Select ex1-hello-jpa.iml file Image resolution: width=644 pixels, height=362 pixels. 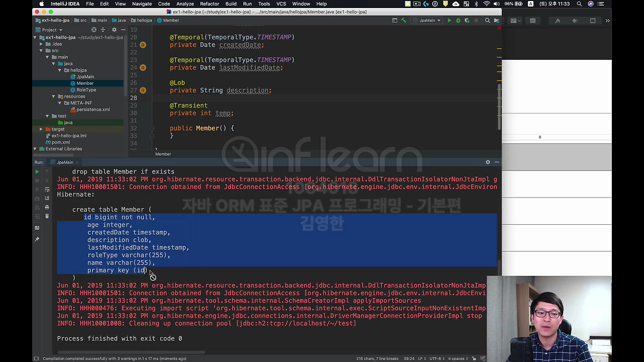(69, 135)
